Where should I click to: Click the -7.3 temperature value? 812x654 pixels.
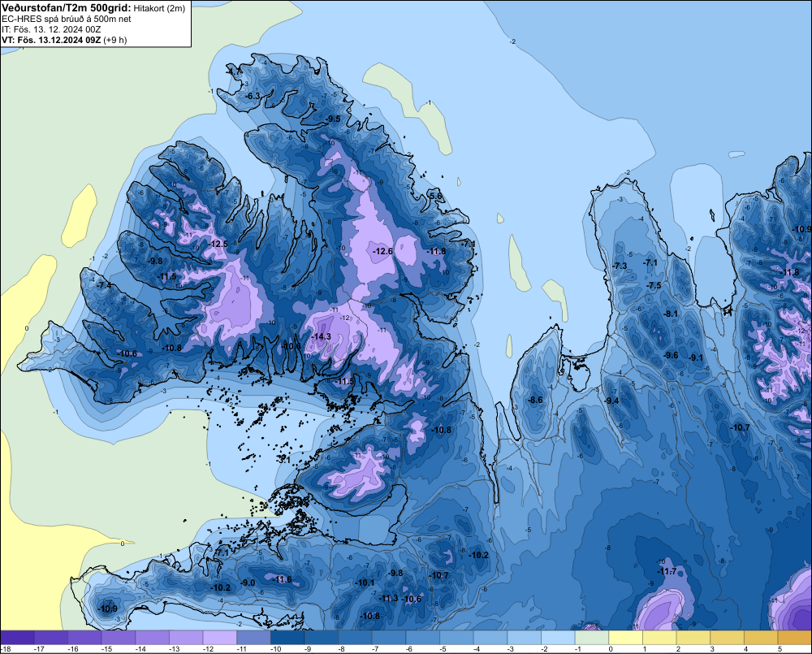coord(620,266)
